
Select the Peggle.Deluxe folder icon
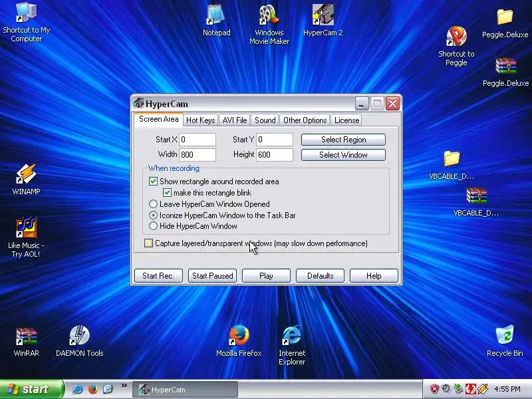[505, 23]
